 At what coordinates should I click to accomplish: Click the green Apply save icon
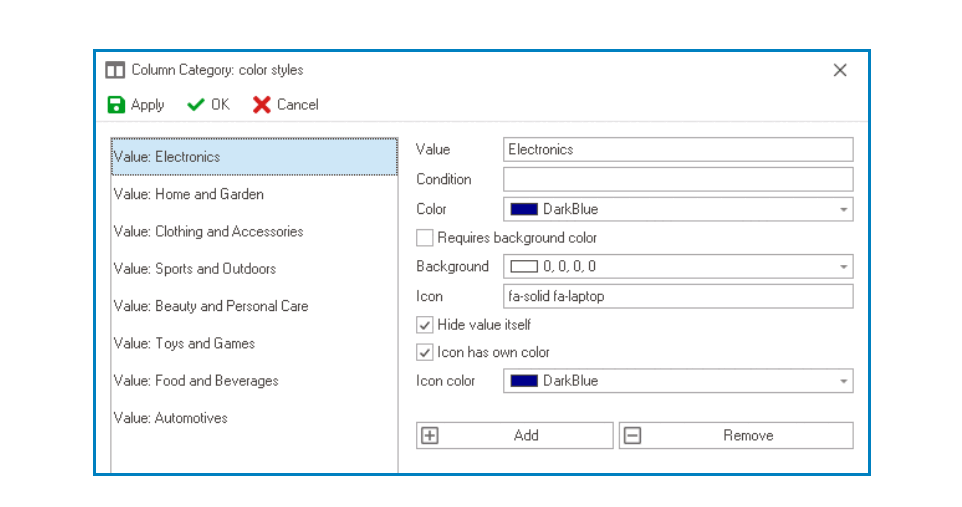tap(116, 105)
